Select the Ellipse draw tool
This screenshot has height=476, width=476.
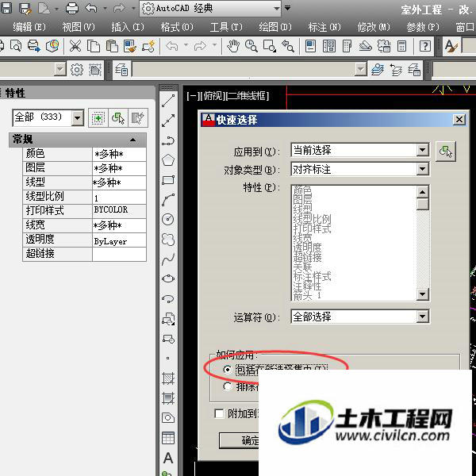[x=168, y=278]
